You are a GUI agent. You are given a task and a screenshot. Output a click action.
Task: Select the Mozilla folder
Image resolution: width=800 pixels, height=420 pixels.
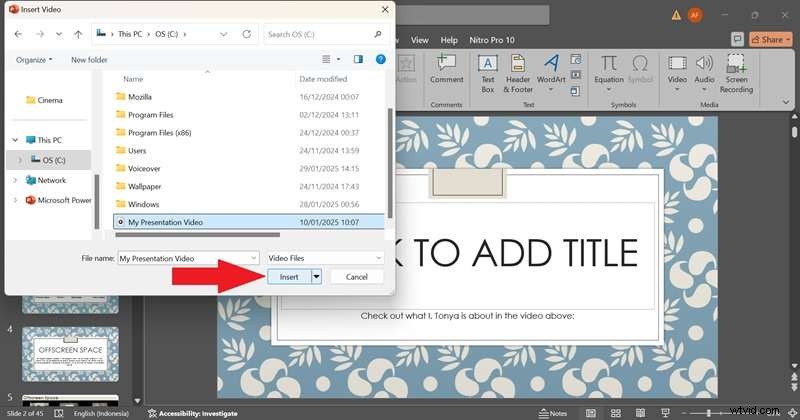tap(248, 97)
